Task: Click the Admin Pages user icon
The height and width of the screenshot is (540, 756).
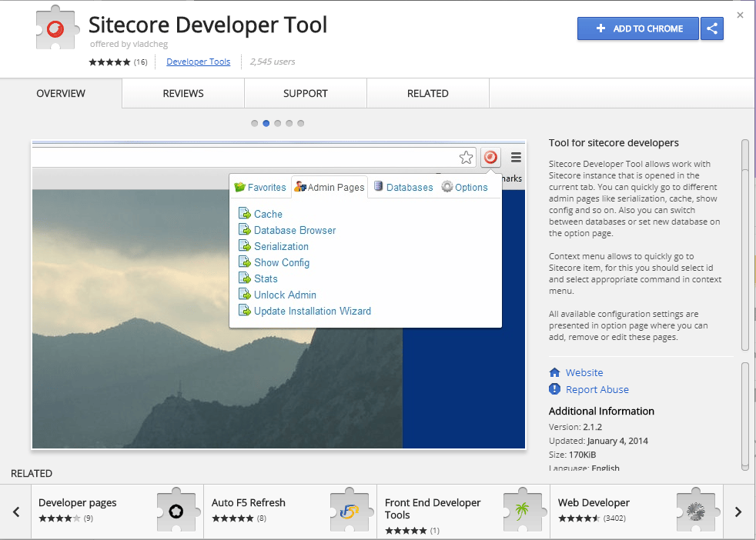Action: coord(300,186)
